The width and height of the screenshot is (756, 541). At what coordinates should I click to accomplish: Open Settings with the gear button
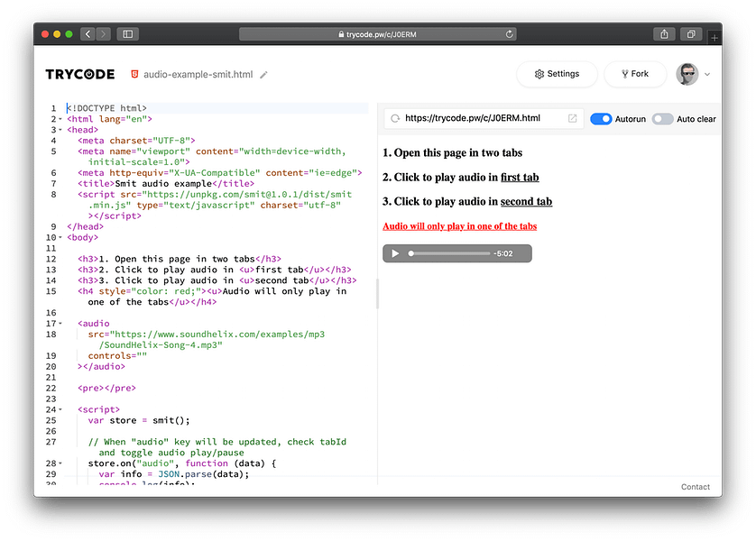pyautogui.click(x=557, y=74)
